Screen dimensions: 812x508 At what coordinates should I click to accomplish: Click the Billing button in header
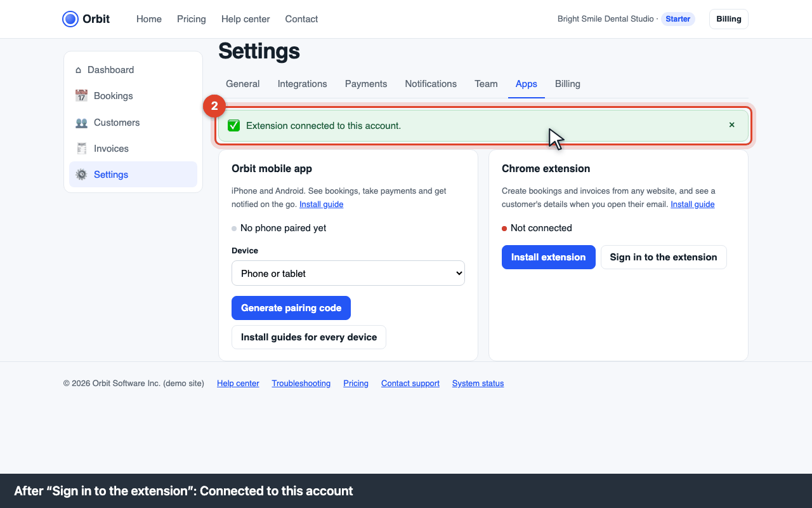[x=729, y=19]
